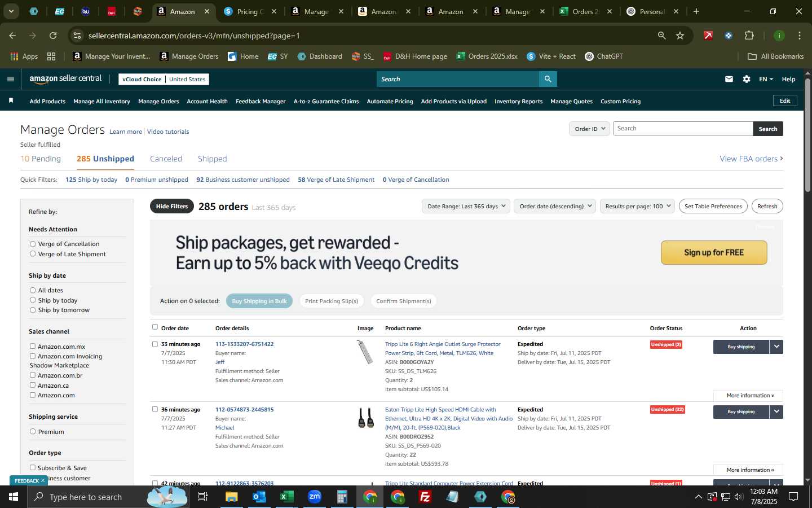
Task: Open the Orders 2025.xlsx bookmark
Action: click(x=487, y=56)
